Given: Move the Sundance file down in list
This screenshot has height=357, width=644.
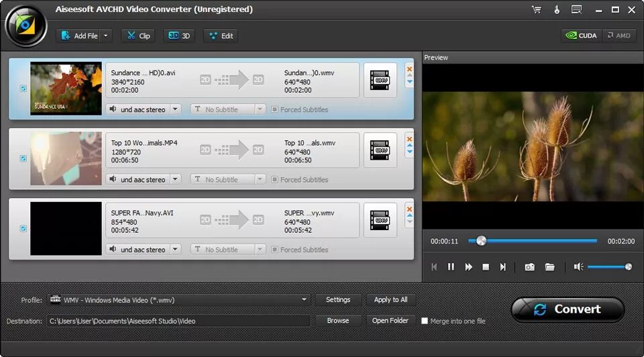Looking at the screenshot, I should pos(409,82).
